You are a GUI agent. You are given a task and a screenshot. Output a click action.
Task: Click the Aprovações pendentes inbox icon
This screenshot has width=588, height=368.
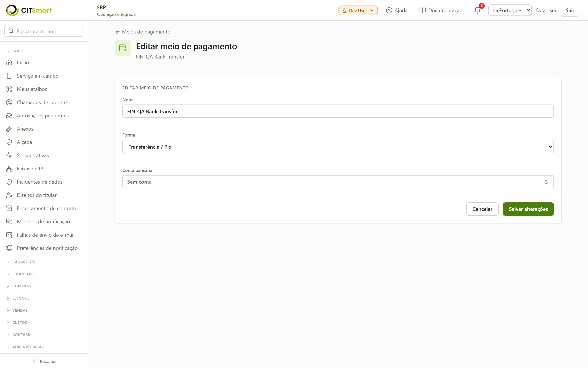[x=9, y=116]
